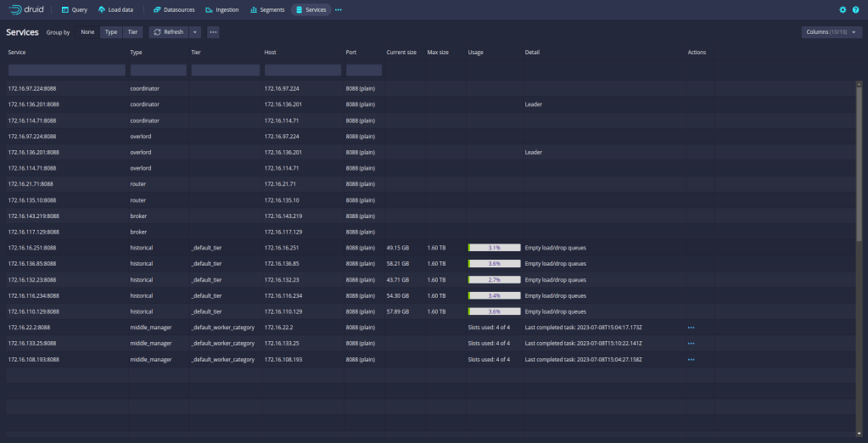Click the Service column filter input
This screenshot has width=868, height=443.
[66, 70]
